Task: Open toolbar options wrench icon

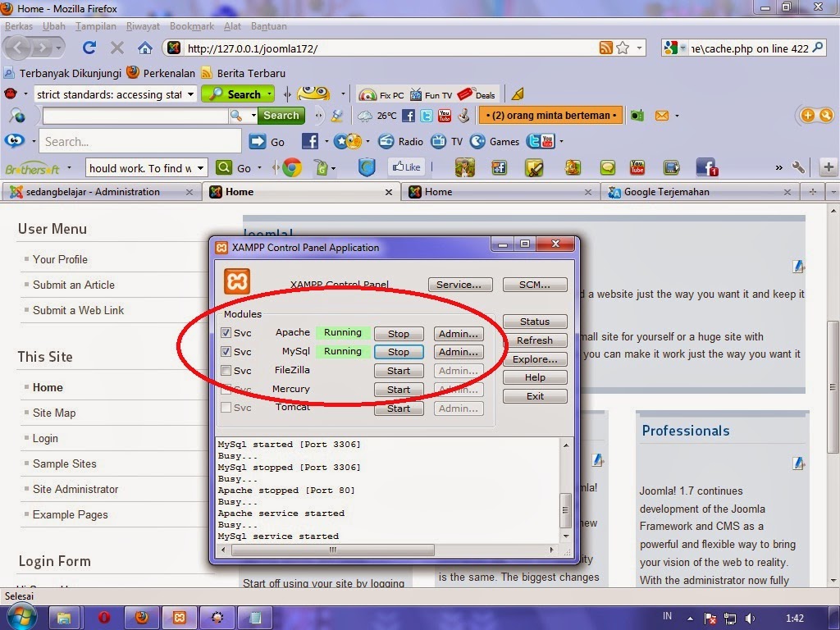Action: click(x=798, y=167)
